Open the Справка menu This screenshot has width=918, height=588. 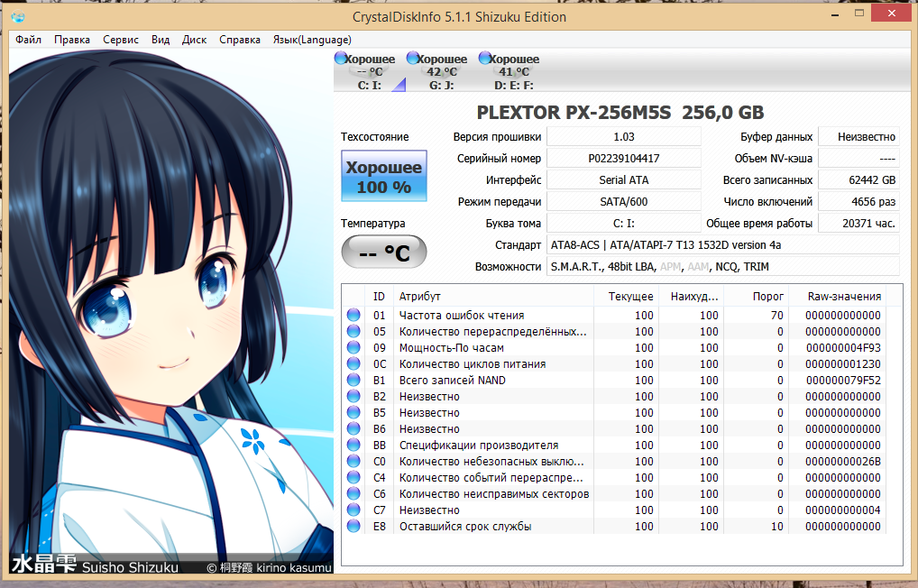(240, 40)
